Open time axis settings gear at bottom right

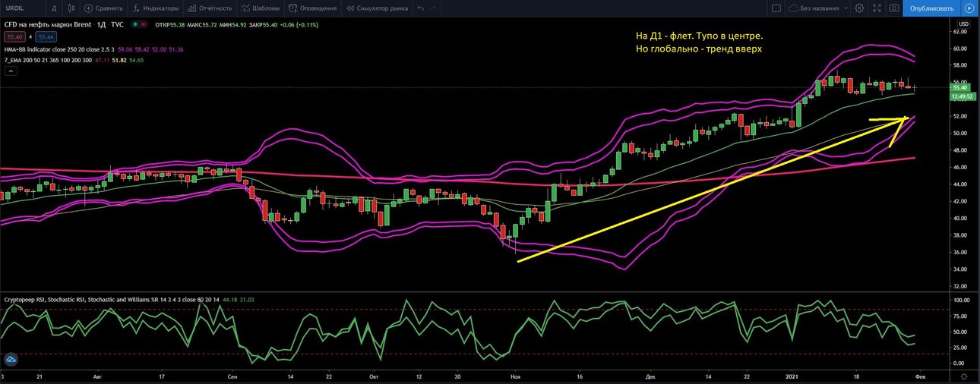(x=963, y=376)
